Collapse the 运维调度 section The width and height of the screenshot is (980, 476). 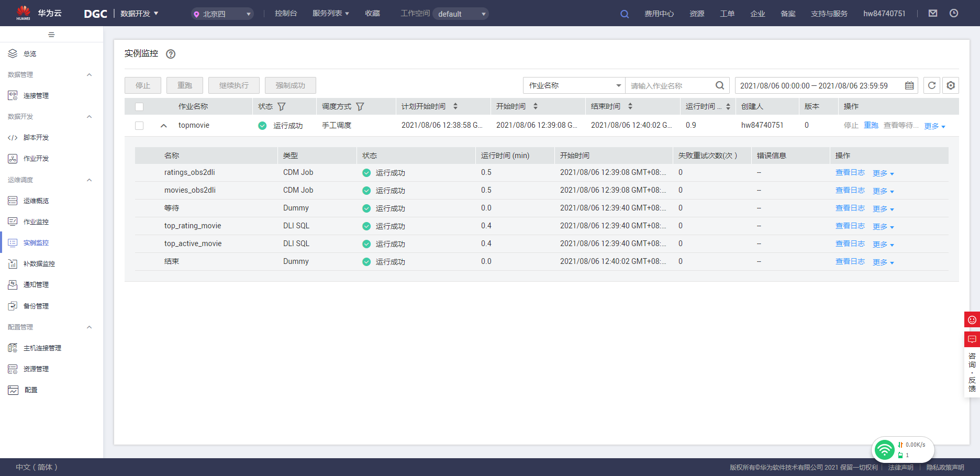coord(89,180)
